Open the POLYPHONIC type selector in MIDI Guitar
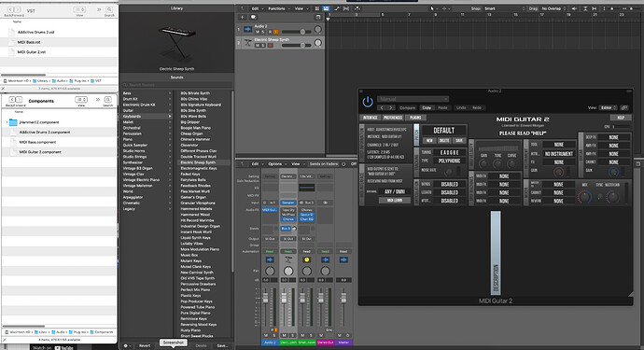The height and width of the screenshot is (350, 644). pos(450,161)
